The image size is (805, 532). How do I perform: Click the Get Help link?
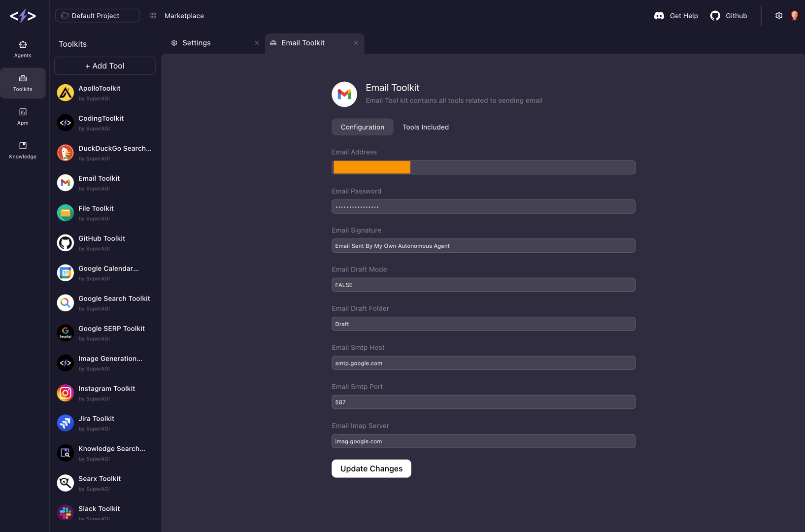click(x=684, y=16)
